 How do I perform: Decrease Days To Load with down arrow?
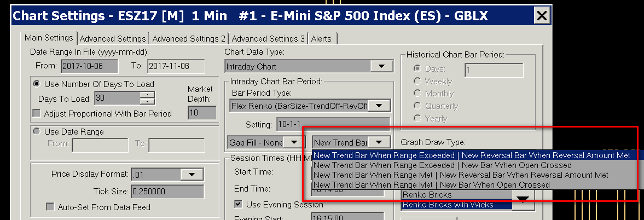(x=147, y=101)
